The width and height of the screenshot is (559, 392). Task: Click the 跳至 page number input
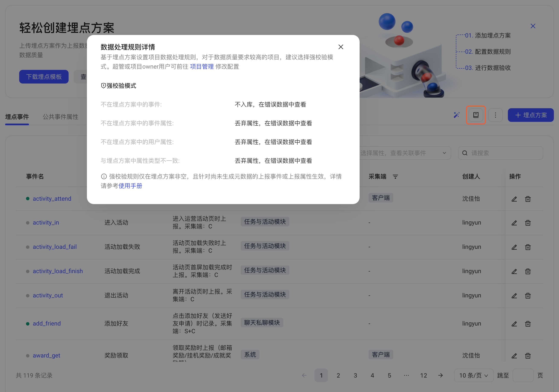pyautogui.click(x=523, y=375)
